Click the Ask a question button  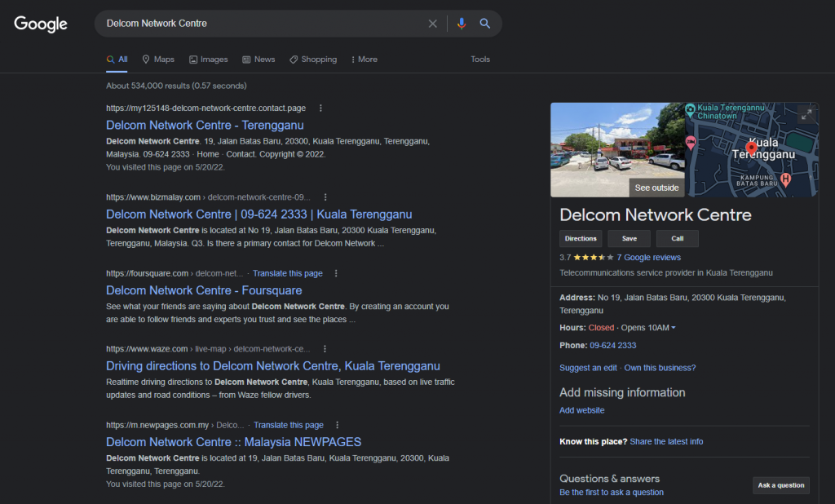pyautogui.click(x=780, y=485)
